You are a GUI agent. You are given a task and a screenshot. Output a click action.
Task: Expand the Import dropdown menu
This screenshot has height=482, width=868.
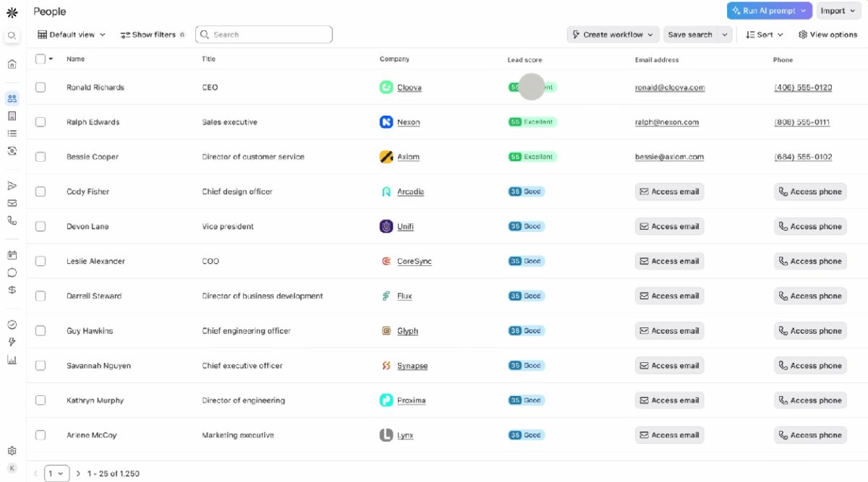[838, 11]
